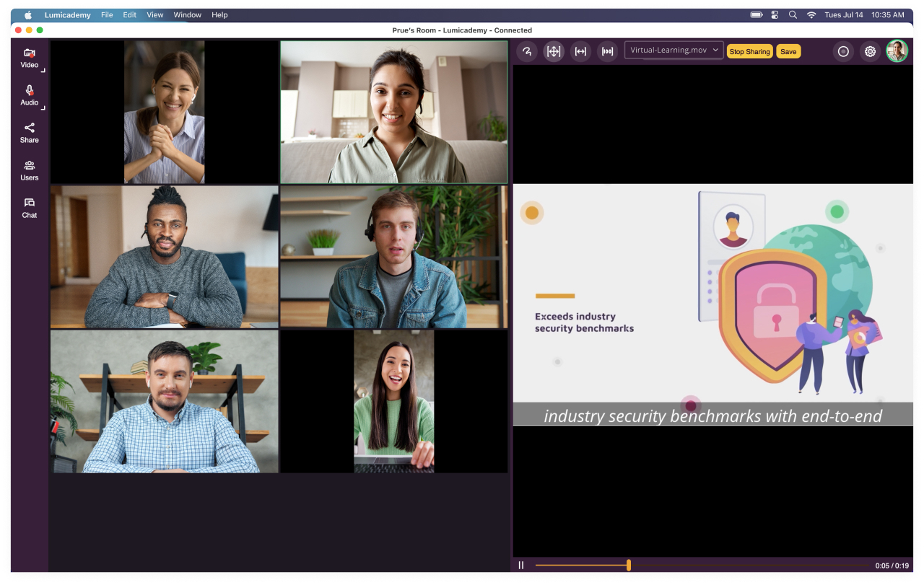This screenshot has height=585, width=924.
Task: Open the Share panel in sidebar
Action: [30, 133]
